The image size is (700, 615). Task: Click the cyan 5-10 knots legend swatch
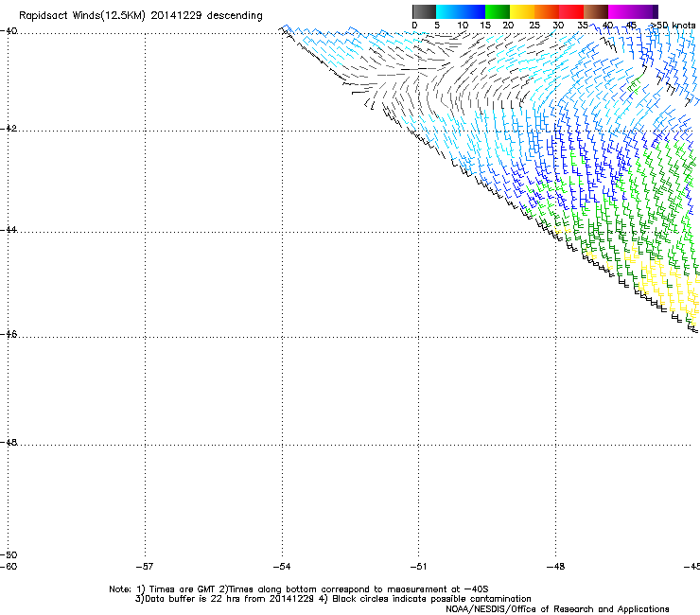pos(448,11)
